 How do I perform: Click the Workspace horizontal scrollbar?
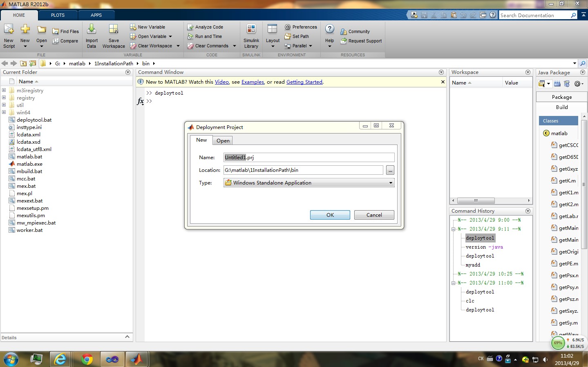(491, 200)
